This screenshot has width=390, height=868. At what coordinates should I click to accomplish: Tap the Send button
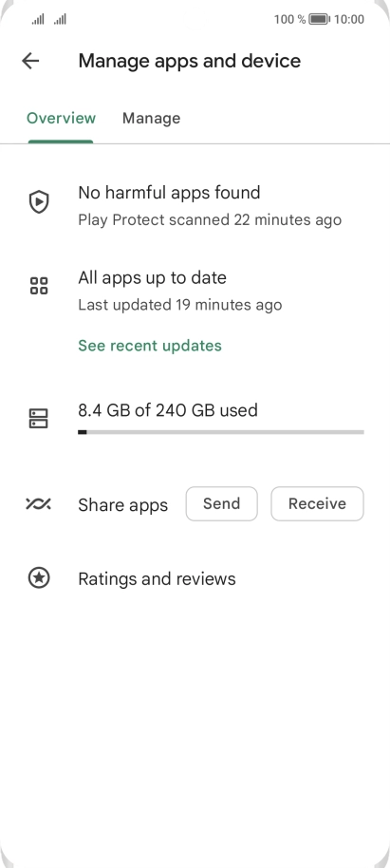[222, 503]
